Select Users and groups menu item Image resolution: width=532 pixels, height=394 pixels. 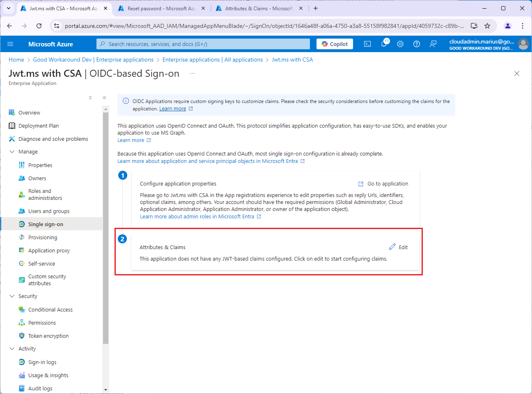48,211
